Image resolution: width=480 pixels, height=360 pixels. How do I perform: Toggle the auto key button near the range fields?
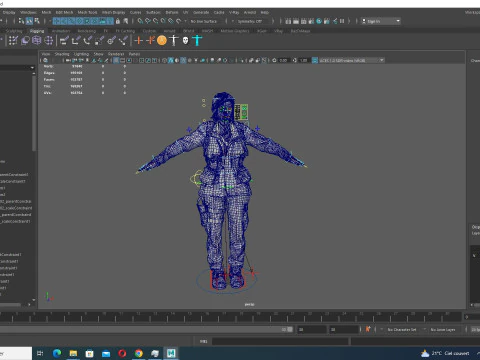point(368,329)
